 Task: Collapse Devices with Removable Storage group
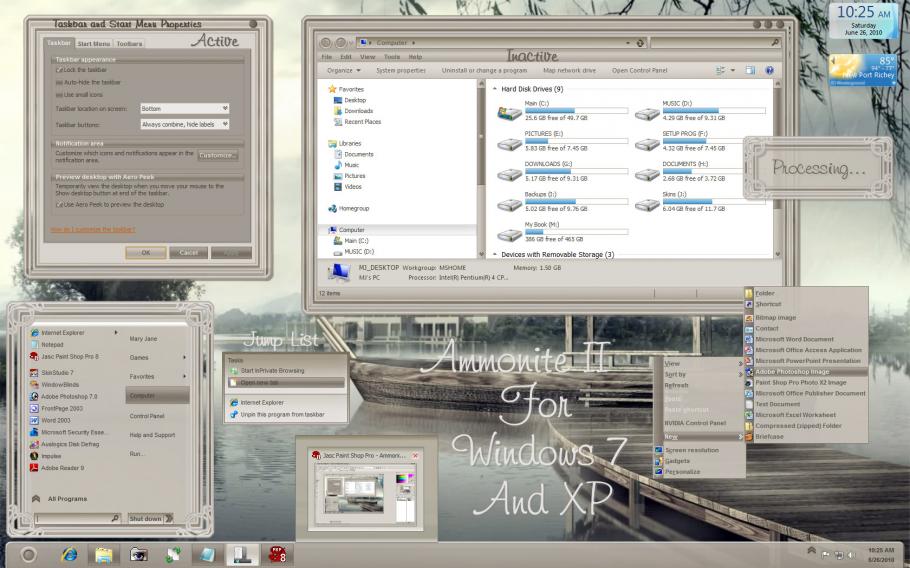pos(494,254)
